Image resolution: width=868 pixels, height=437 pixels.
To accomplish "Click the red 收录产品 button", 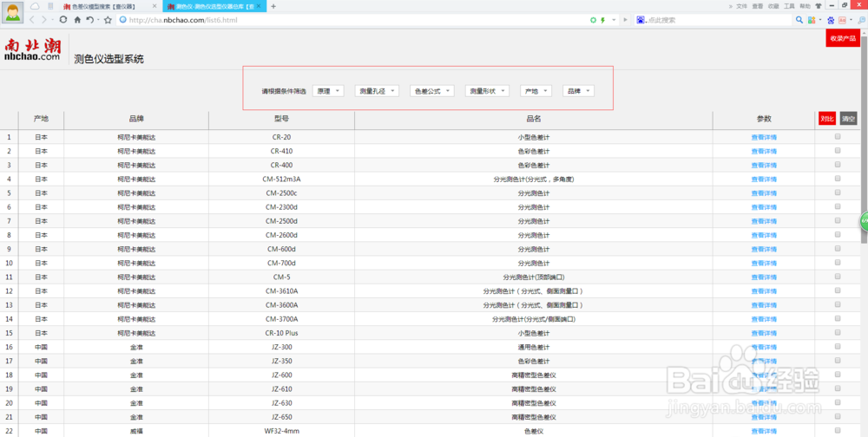I will (x=843, y=38).
